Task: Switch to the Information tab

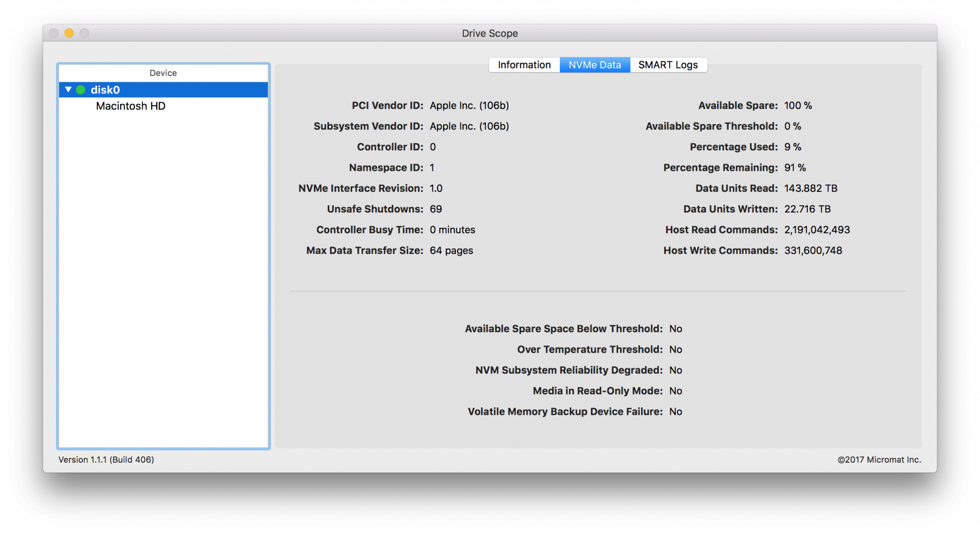Action: point(524,65)
